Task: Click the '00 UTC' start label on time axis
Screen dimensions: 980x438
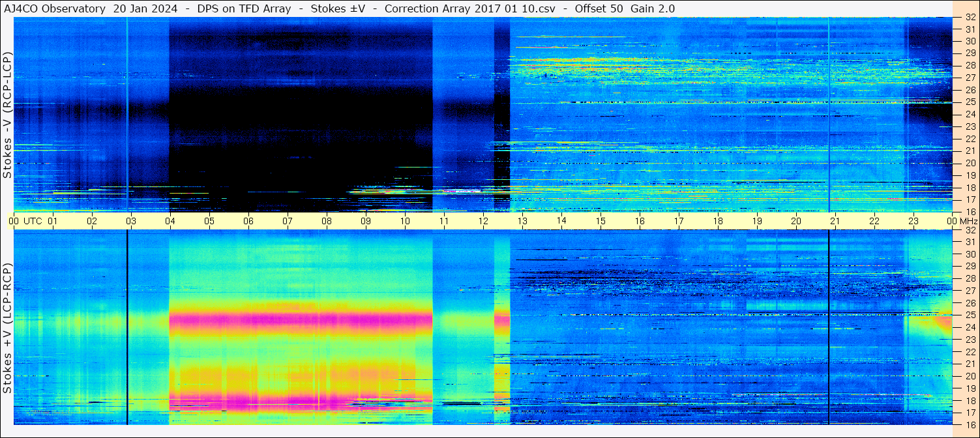Action: pos(26,221)
